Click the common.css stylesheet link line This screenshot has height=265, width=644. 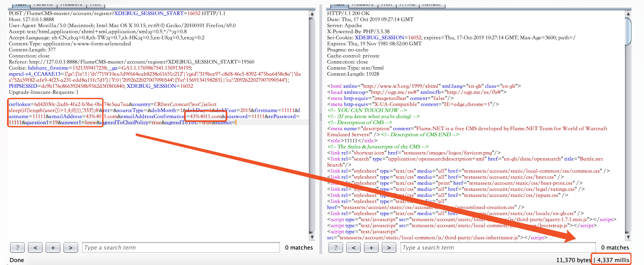[x=468, y=171]
